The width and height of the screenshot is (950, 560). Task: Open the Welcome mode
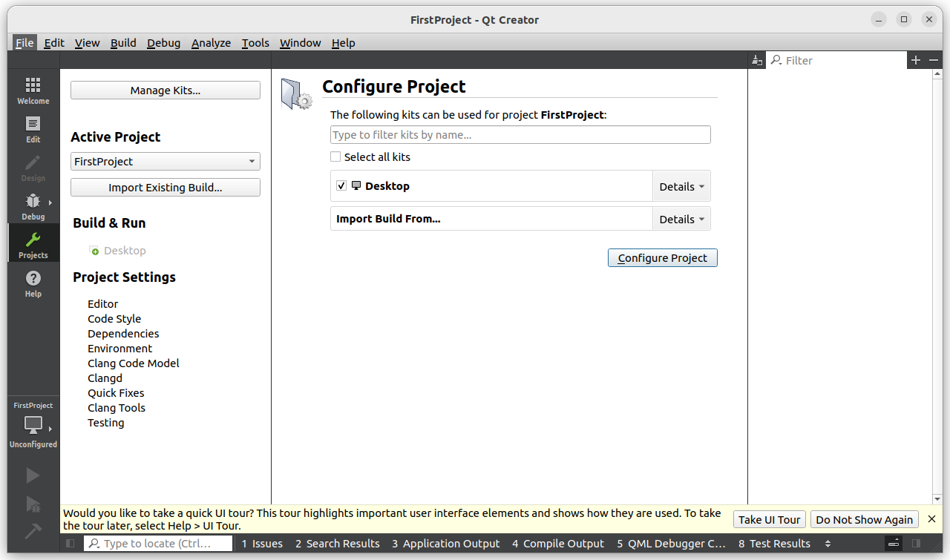(x=33, y=90)
